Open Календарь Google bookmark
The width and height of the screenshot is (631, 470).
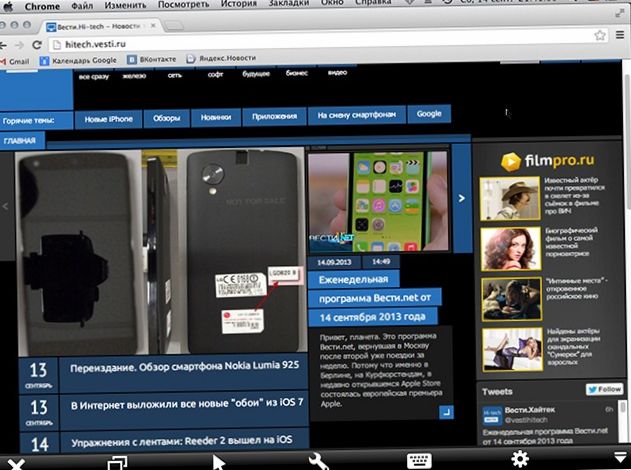78,60
